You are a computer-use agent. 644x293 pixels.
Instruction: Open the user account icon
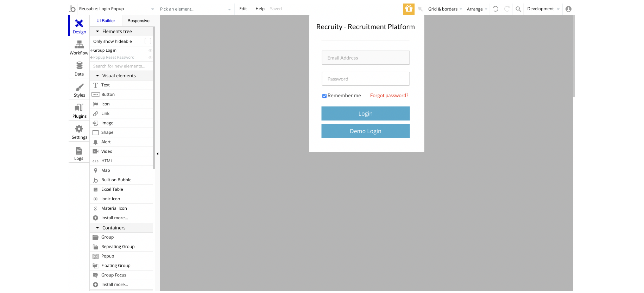click(568, 9)
